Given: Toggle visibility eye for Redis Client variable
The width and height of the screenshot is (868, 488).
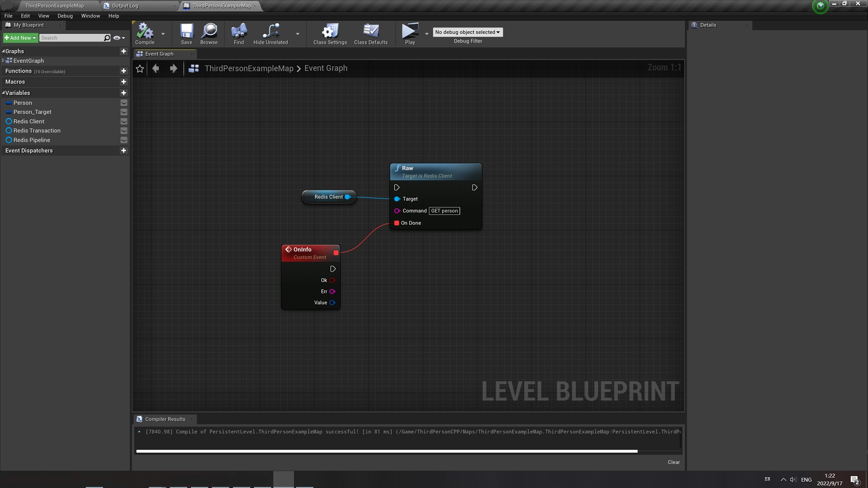Looking at the screenshot, I should (x=124, y=122).
